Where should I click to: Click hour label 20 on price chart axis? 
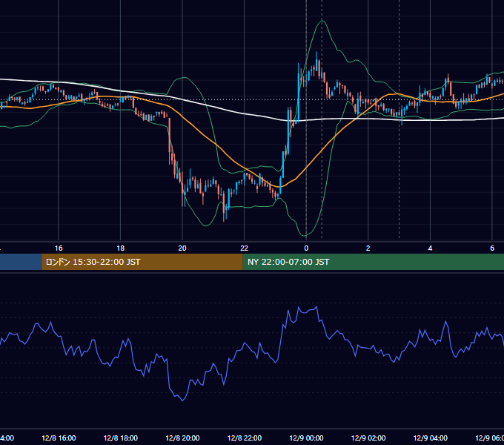[x=182, y=248]
